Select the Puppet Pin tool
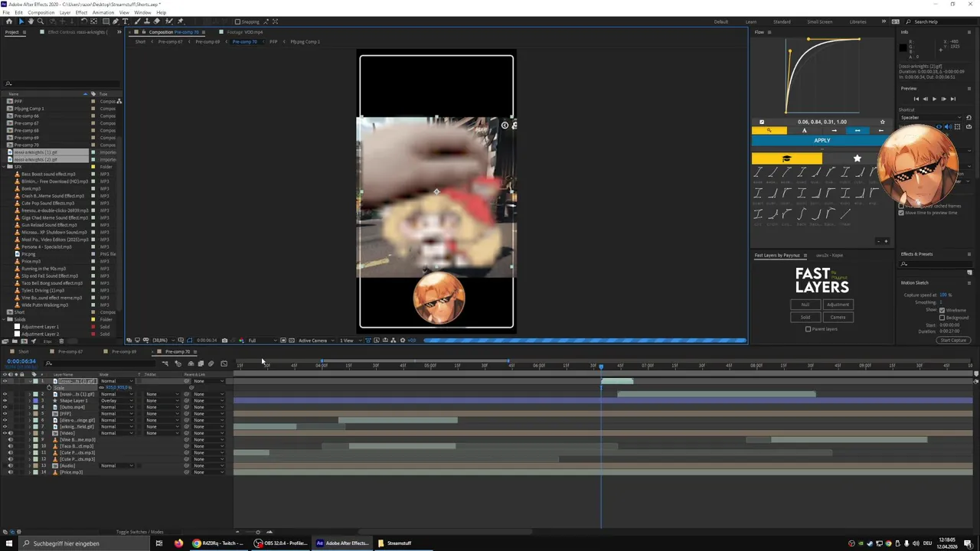980x551 pixels. (x=180, y=21)
